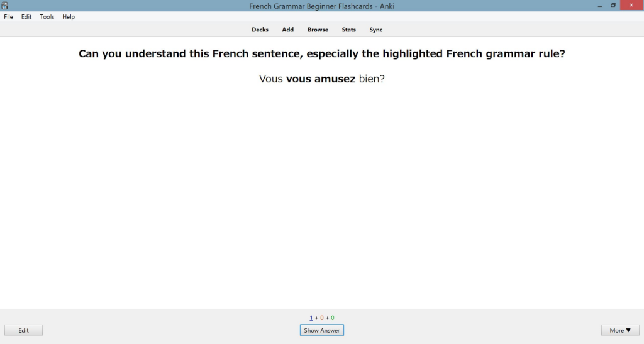Viewport: 644px width, 344px height.
Task: Open the File menu
Action: point(8,17)
